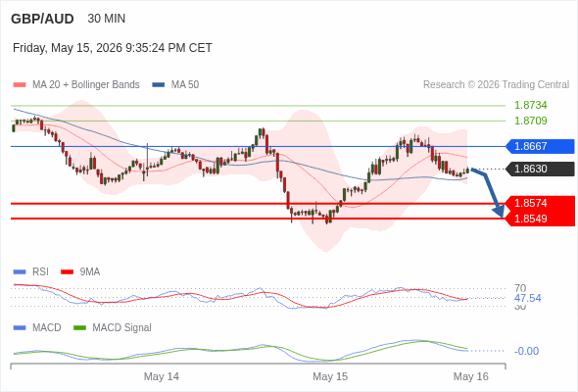
Task: Click the red 1.8549 support price tag
Action: coord(540,219)
